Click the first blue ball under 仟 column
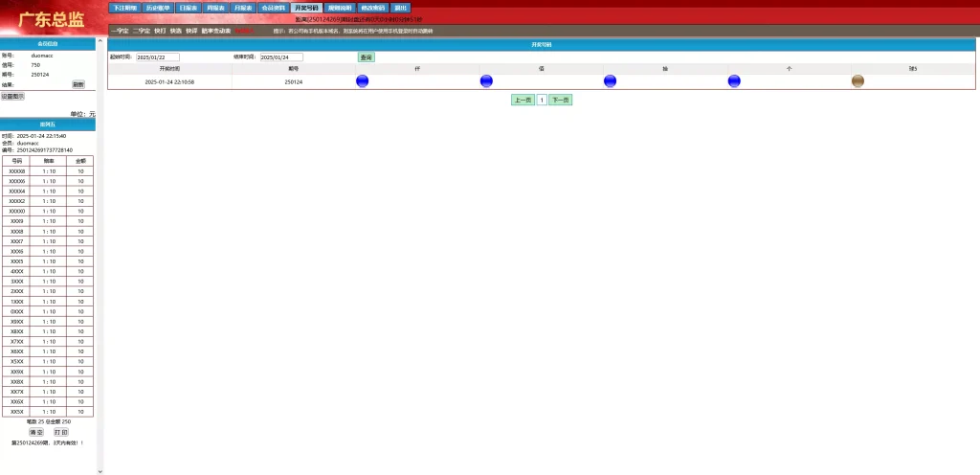Viewport: 980px width, 475px height. tap(362, 81)
